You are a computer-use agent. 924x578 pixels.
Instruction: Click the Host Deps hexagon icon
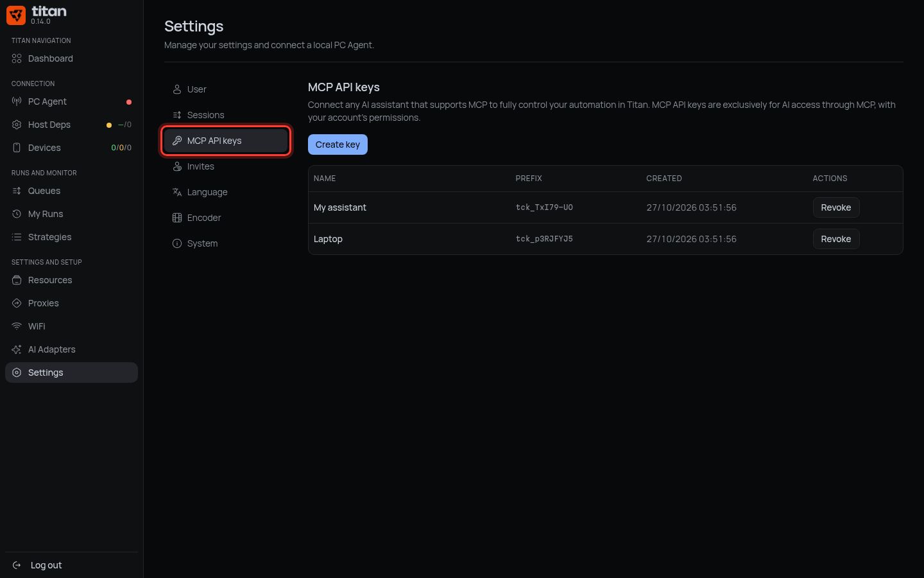pos(17,125)
